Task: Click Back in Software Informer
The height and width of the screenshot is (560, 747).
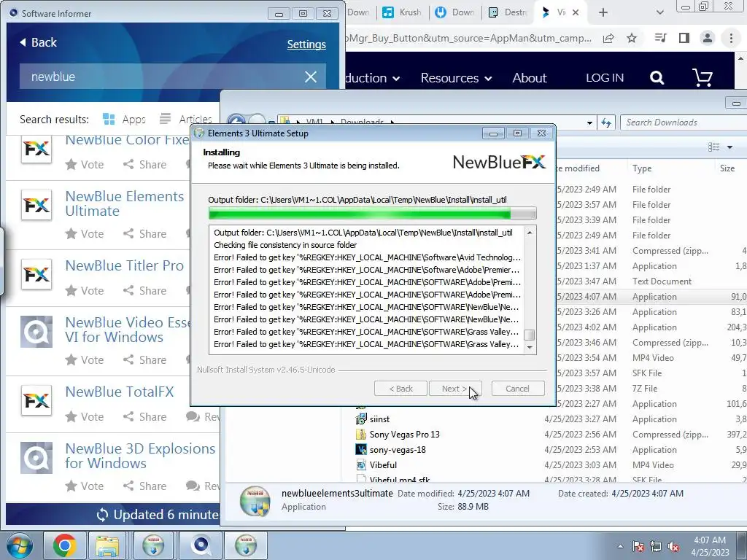Action: [38, 42]
